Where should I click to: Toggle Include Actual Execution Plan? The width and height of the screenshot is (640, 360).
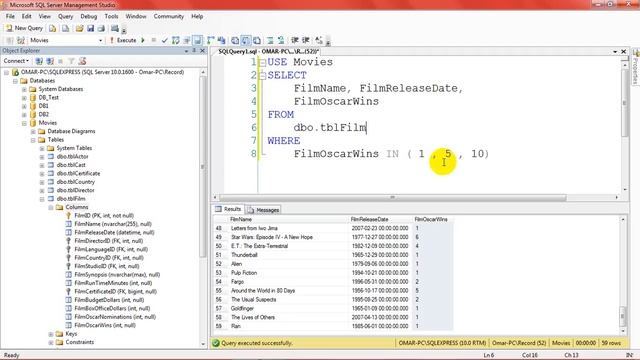point(211,40)
